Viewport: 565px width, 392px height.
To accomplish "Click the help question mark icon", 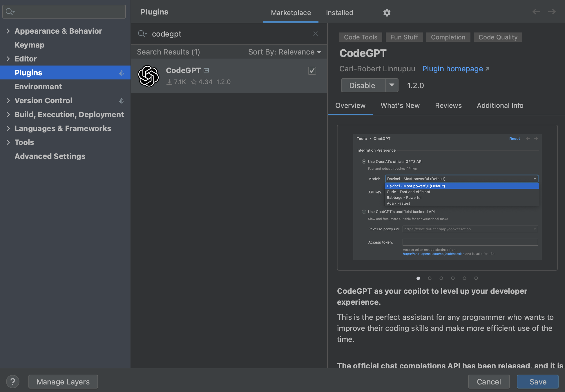I will pyautogui.click(x=12, y=382).
